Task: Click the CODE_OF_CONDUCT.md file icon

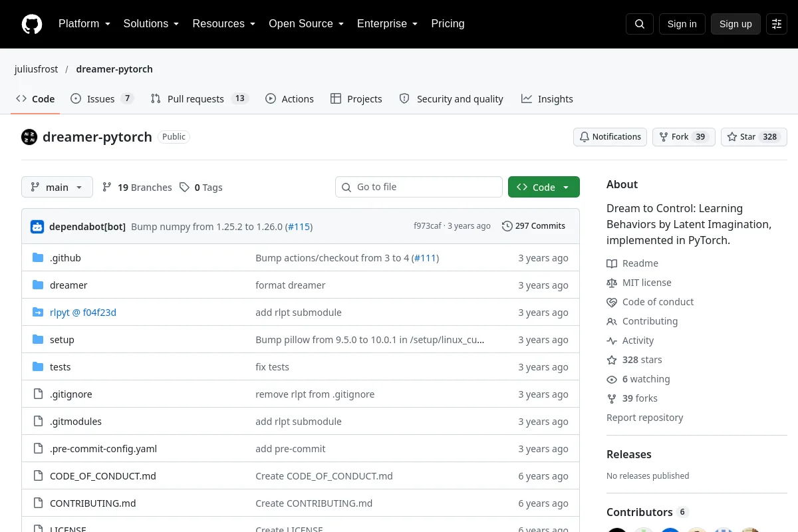Action: [38, 476]
